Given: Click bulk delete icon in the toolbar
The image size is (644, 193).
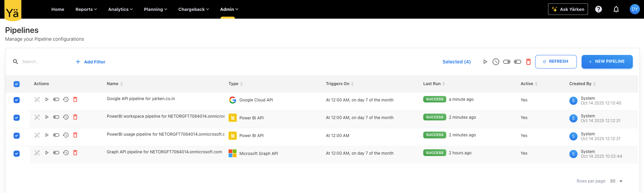Looking at the screenshot, I should coord(528,62).
